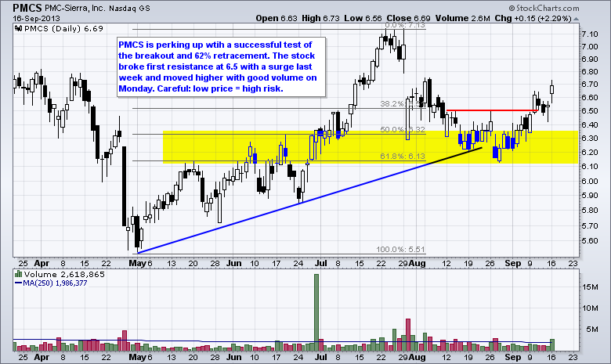Click the 61.8%: 6.13 Fibonacci label
The image size is (611, 364).
pyautogui.click(x=403, y=156)
